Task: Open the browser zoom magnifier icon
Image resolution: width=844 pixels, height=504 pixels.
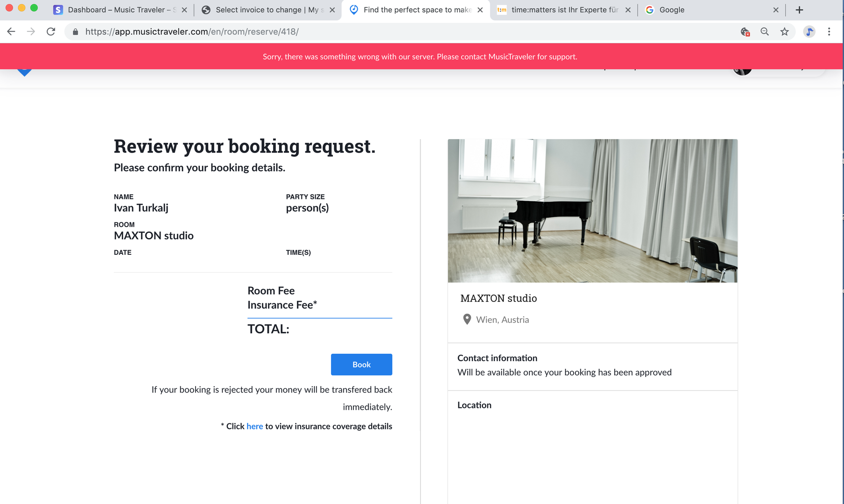Action: 764,32
